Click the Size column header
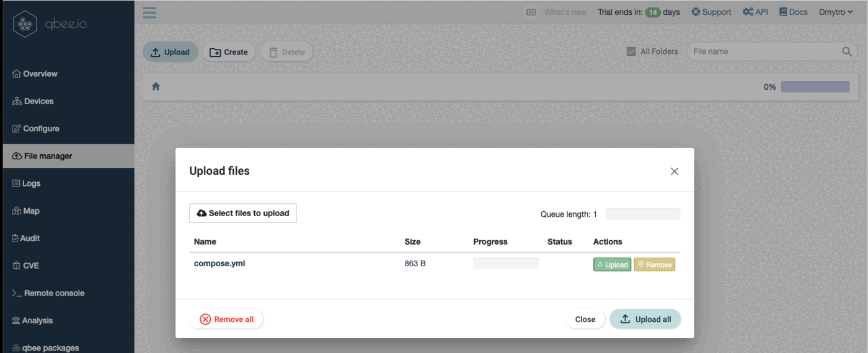868x353 pixels. (x=412, y=242)
